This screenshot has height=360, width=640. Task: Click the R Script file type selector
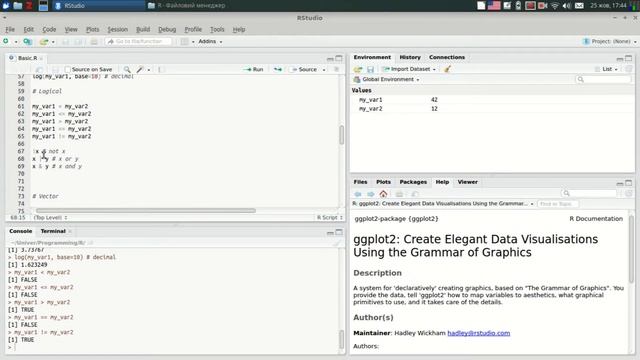330,218
